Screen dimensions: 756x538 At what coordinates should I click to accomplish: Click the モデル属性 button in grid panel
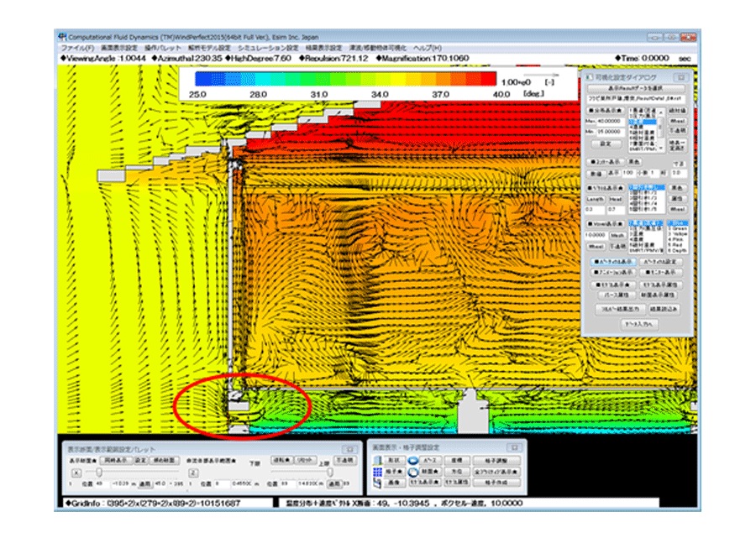coord(456,483)
